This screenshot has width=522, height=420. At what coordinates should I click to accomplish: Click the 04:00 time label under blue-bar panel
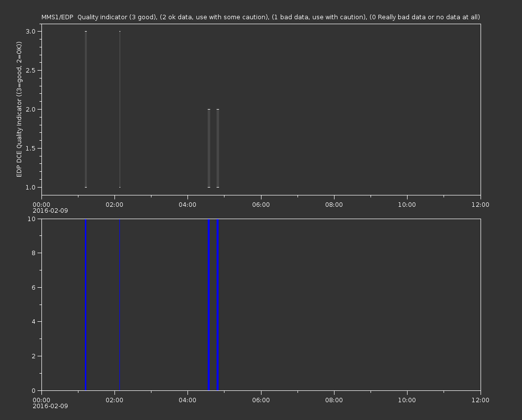pyautogui.click(x=187, y=400)
